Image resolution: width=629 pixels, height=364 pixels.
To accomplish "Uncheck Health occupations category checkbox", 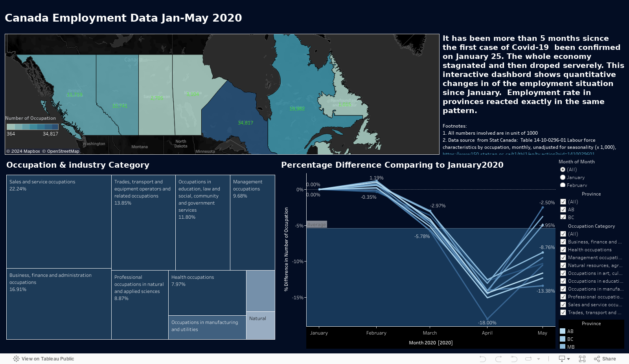I will click(x=563, y=250).
